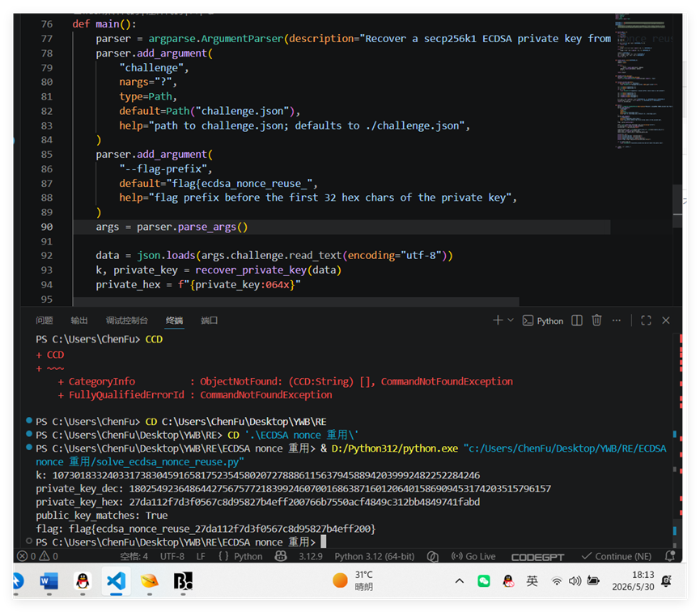Select the 终端 panel tab
Viewport: 700px width, 612px height.
click(174, 321)
